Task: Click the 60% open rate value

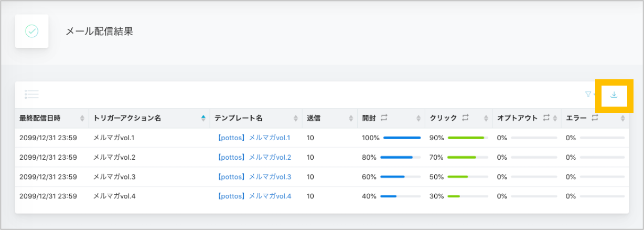Action: 369,176
